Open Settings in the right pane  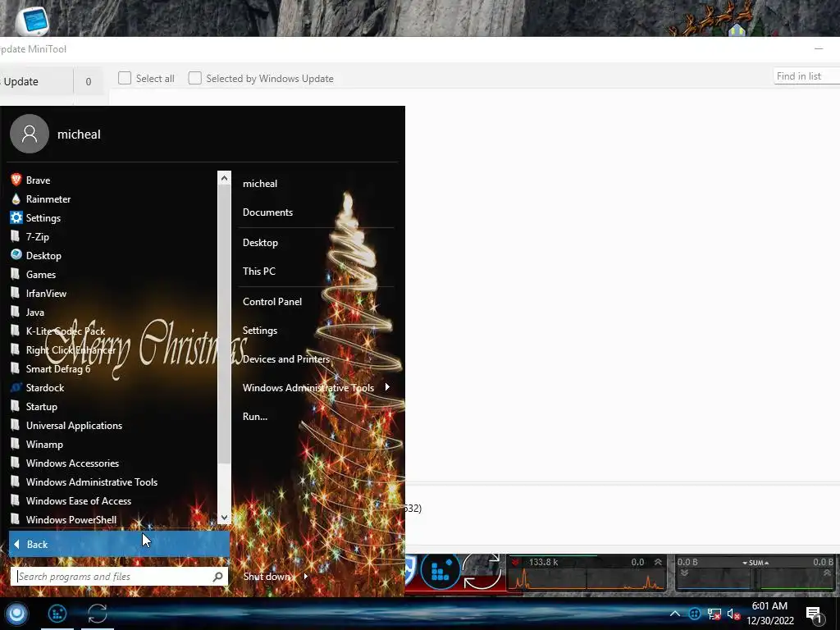[260, 331]
